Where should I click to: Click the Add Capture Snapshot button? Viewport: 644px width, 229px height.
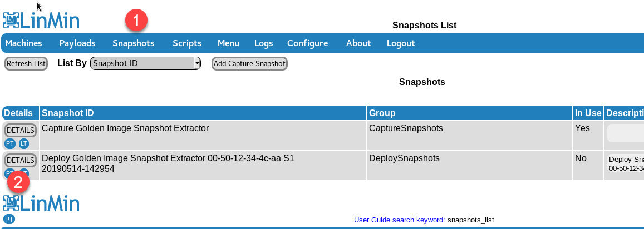pyautogui.click(x=249, y=64)
